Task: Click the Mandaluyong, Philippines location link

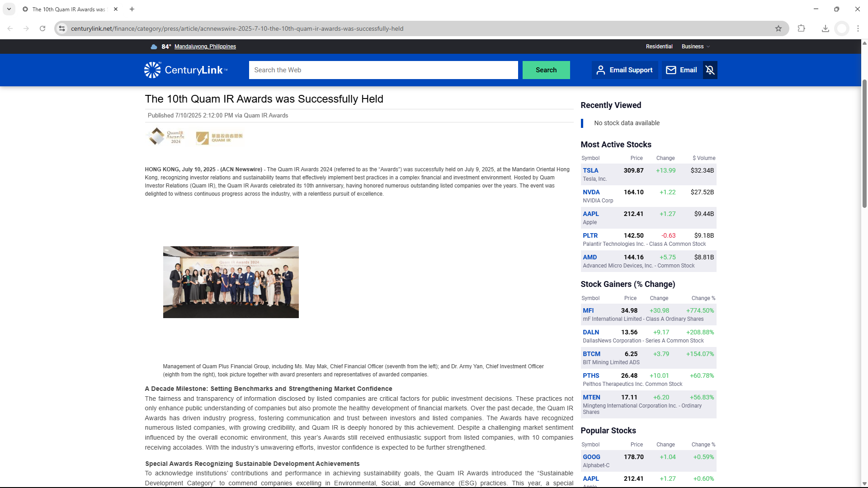Action: point(205,47)
